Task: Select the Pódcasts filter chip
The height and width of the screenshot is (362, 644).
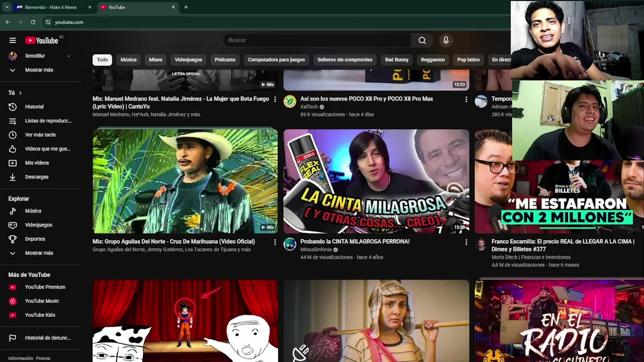Action: coord(225,60)
